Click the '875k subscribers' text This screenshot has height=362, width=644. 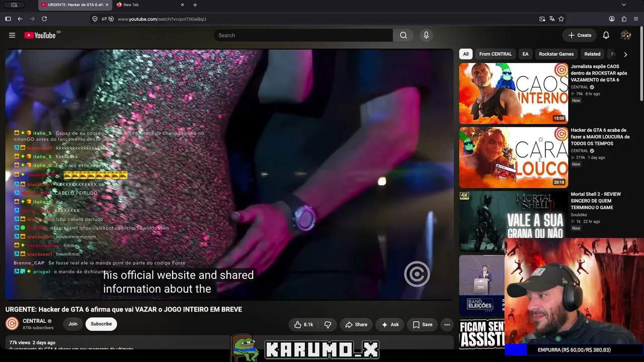pos(38,328)
